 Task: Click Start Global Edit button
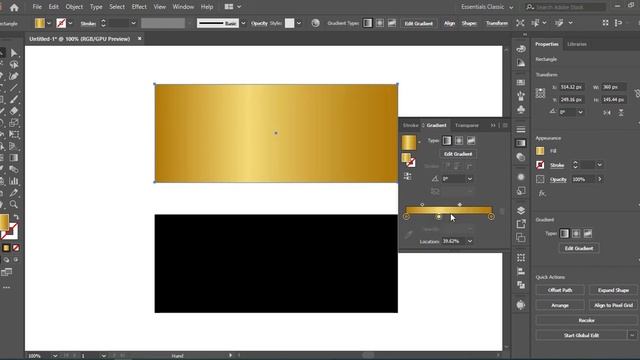[582, 336]
